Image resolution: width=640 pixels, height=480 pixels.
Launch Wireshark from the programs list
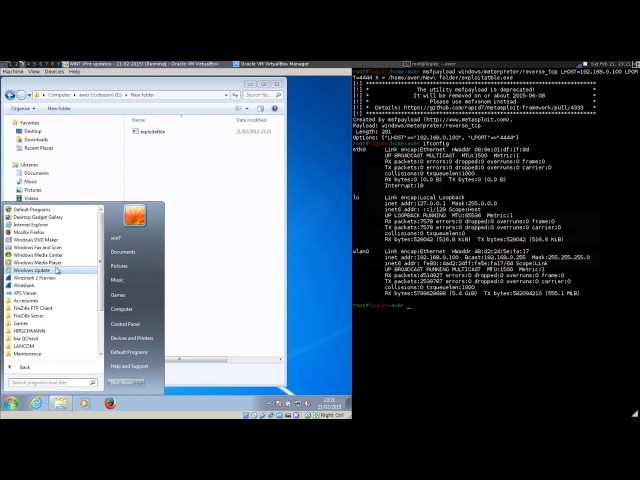[x=24, y=285]
